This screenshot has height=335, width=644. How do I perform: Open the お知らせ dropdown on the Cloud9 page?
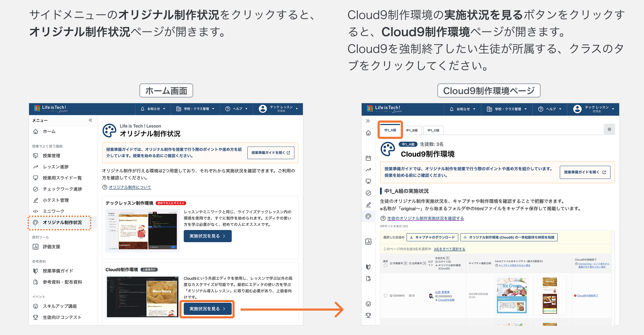[x=463, y=109]
